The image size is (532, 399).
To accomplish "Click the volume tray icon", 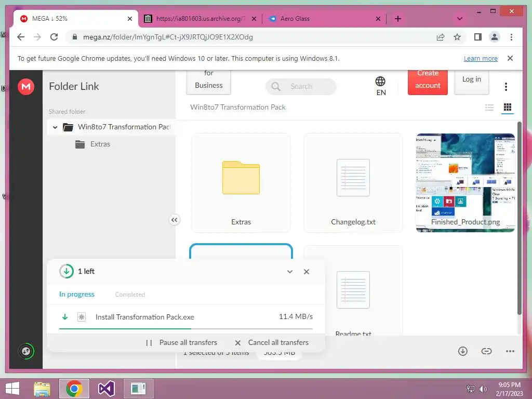I will coord(483,389).
